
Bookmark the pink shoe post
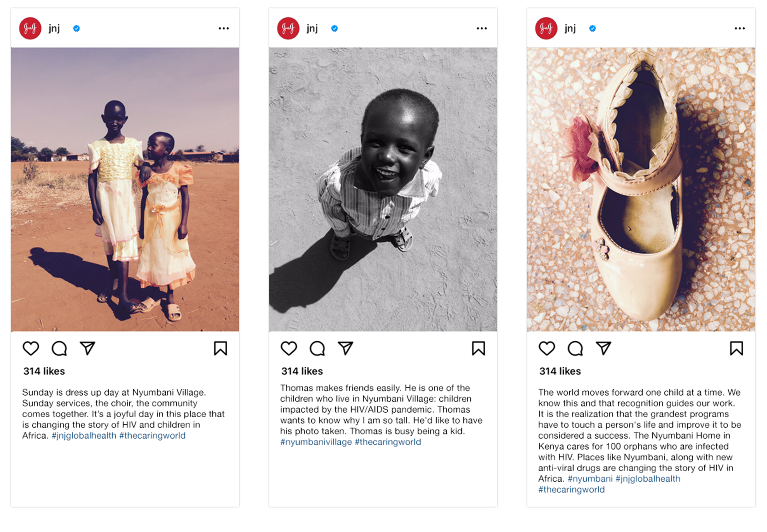[x=737, y=348]
